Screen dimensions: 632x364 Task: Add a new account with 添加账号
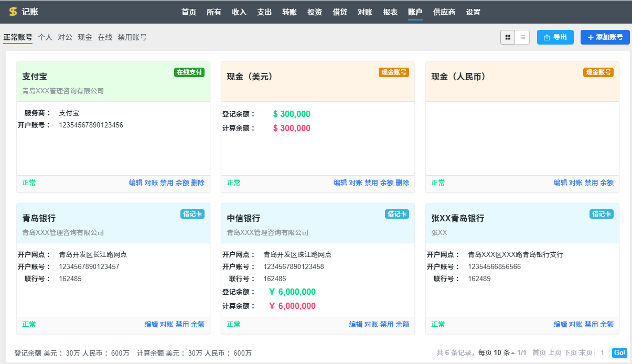pos(605,37)
